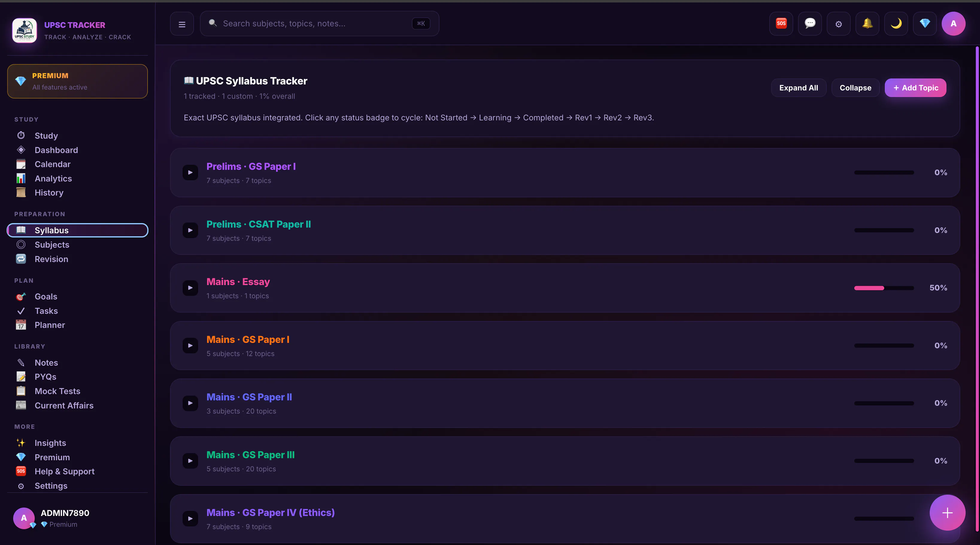Click the Mains GS Paper III progress bar
This screenshot has height=545, width=980.
tap(884, 461)
